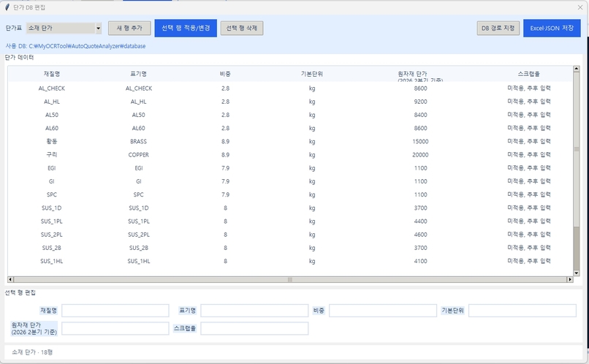Click the 표기명 input field

(254, 311)
